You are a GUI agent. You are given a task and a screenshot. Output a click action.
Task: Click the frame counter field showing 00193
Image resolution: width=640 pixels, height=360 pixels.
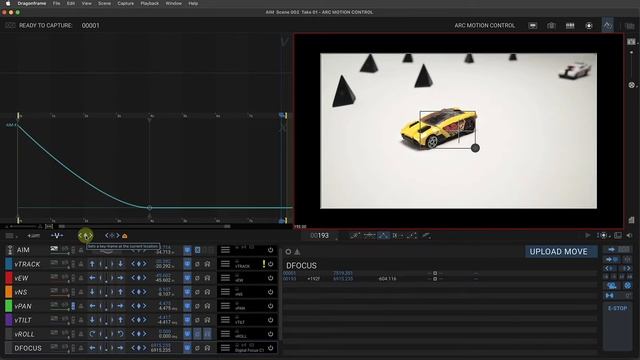(320, 236)
